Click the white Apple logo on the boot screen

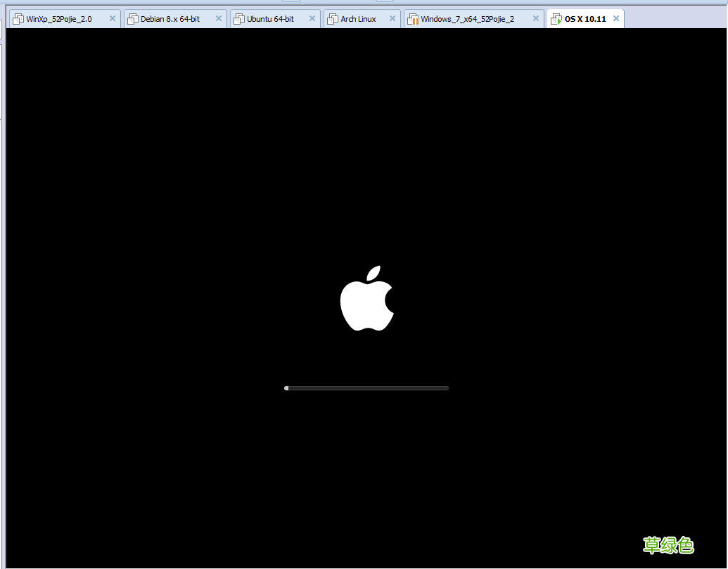pos(367,299)
